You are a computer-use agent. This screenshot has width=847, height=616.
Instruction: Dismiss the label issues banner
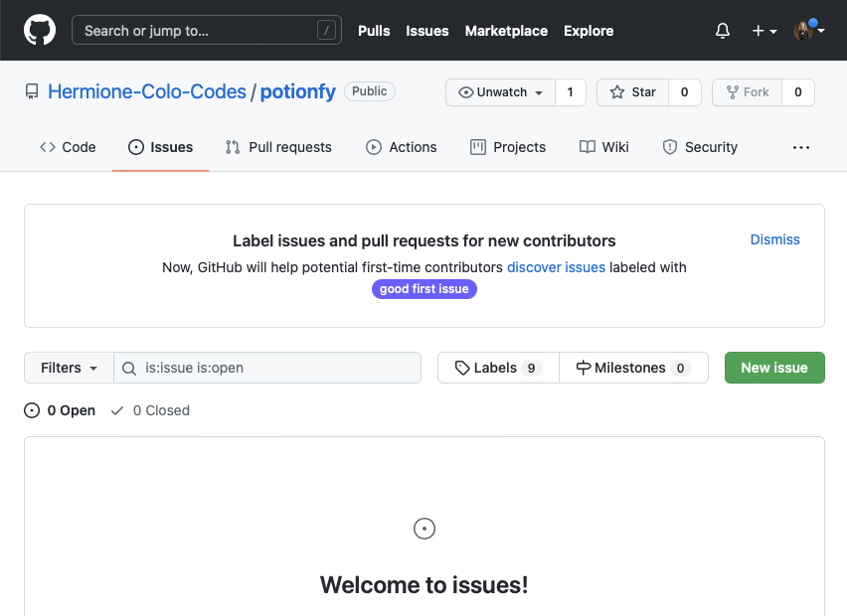pos(774,239)
